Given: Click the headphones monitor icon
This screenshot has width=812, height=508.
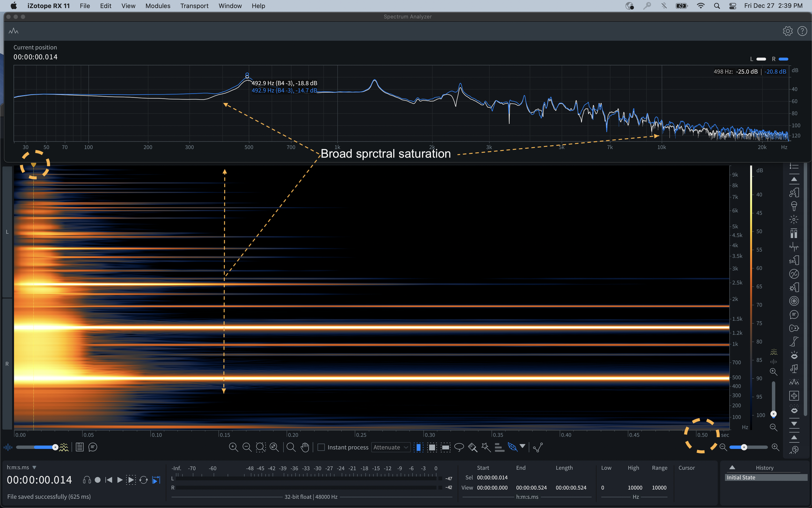Looking at the screenshot, I should 87,480.
